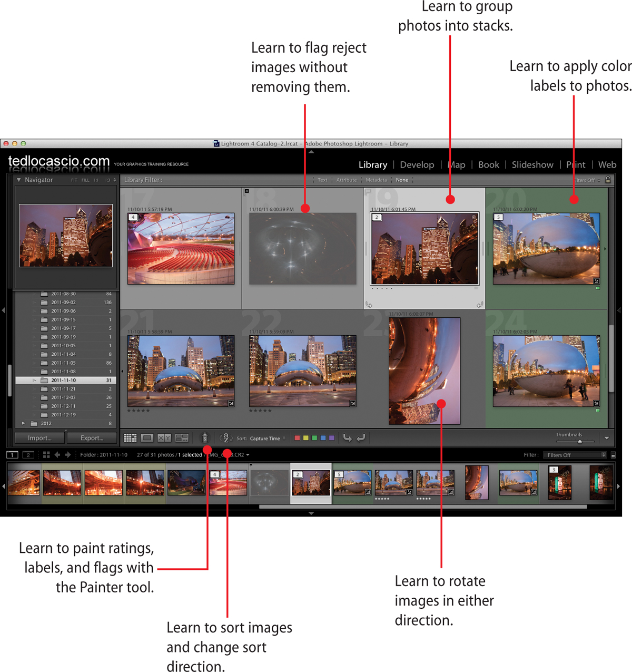The image size is (632, 672).
Task: Choose Text in Library Filter bar
Action: pos(322,180)
